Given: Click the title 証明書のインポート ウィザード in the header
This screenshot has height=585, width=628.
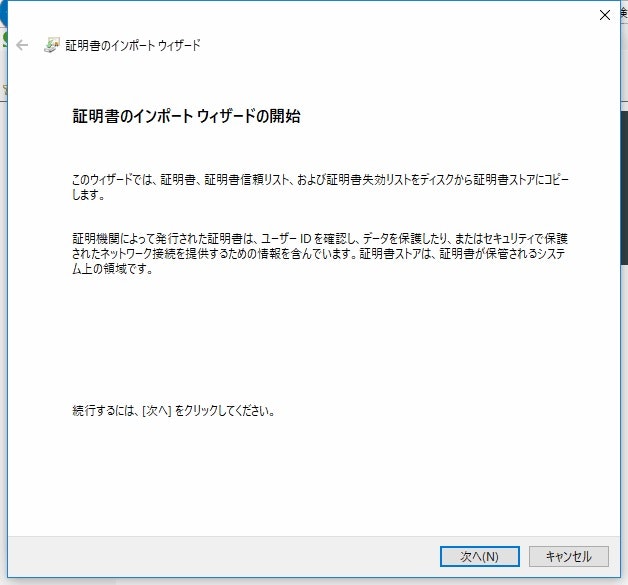Looking at the screenshot, I should [x=133, y=45].
